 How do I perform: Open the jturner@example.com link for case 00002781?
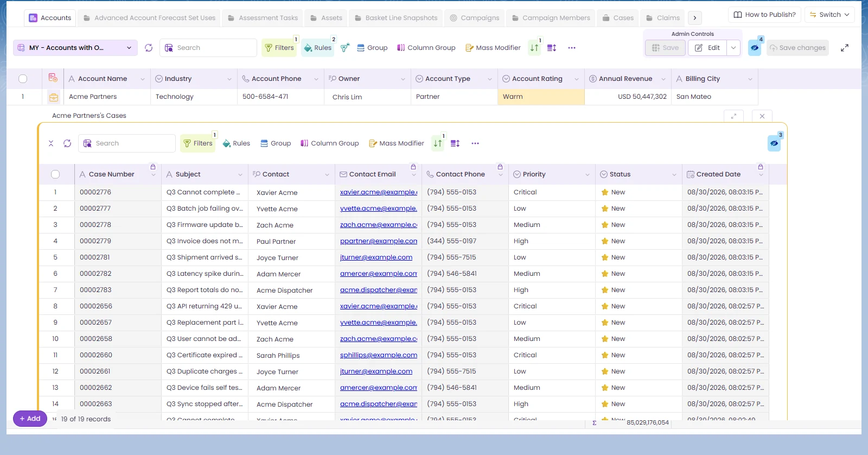[376, 257]
